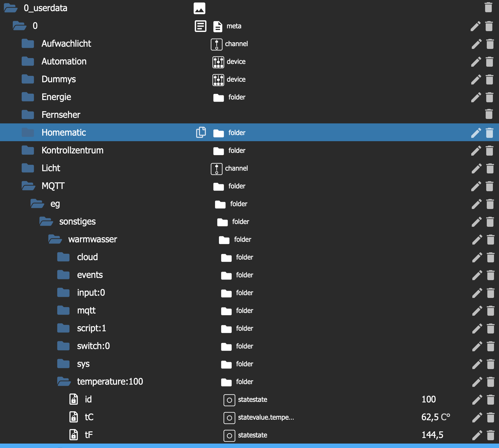499x448 pixels.
Task: Expand the Automation folder
Action: coord(28,61)
